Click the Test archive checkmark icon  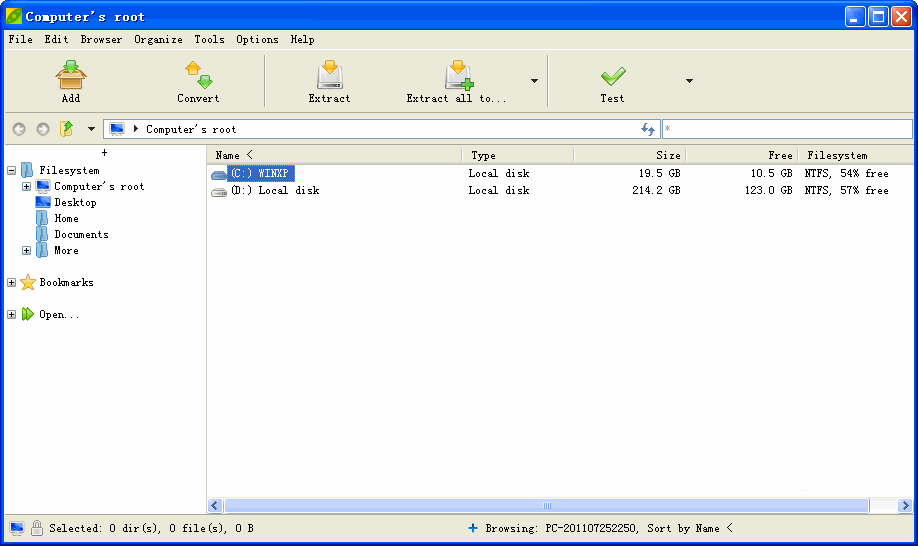(612, 75)
